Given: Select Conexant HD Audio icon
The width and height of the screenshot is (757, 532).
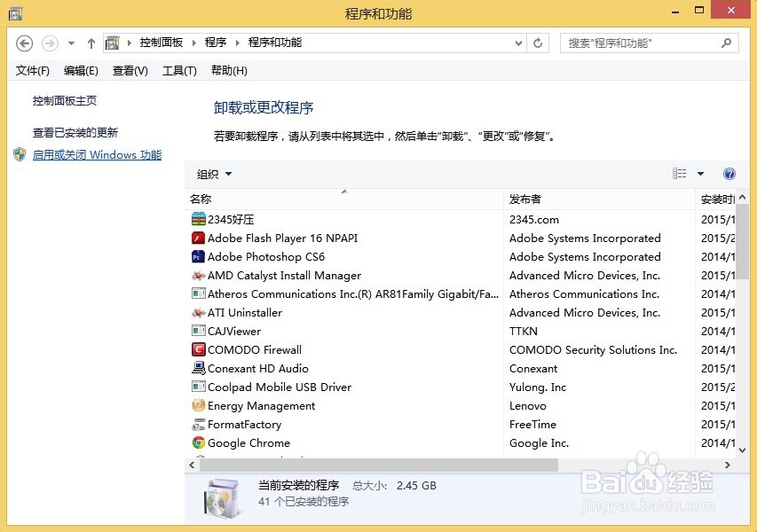Looking at the screenshot, I should pos(199,368).
